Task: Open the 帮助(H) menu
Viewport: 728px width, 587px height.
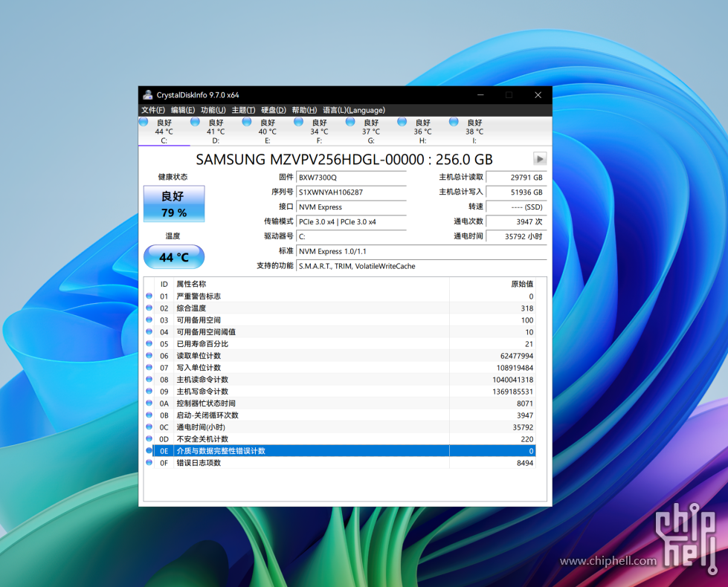Action: [x=304, y=110]
